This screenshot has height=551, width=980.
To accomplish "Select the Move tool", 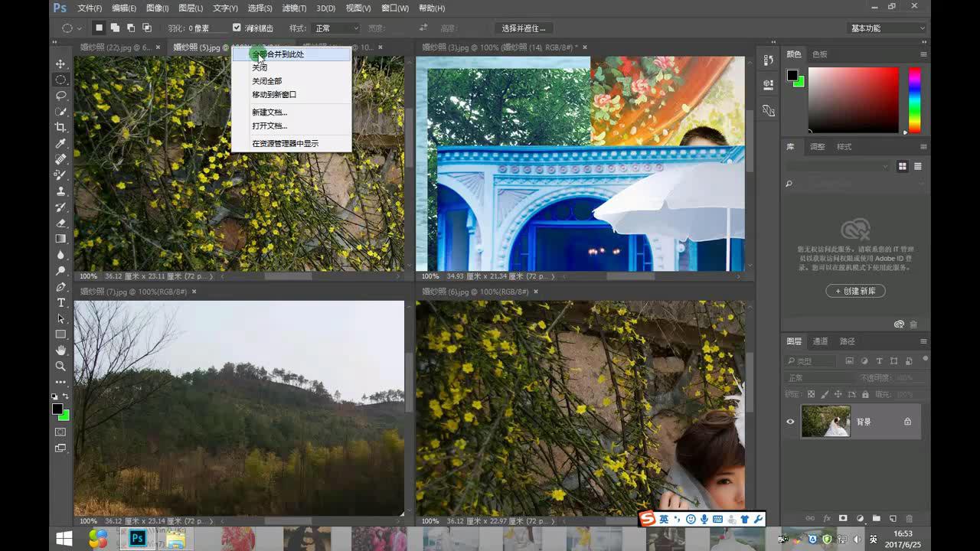I will pyautogui.click(x=60, y=64).
